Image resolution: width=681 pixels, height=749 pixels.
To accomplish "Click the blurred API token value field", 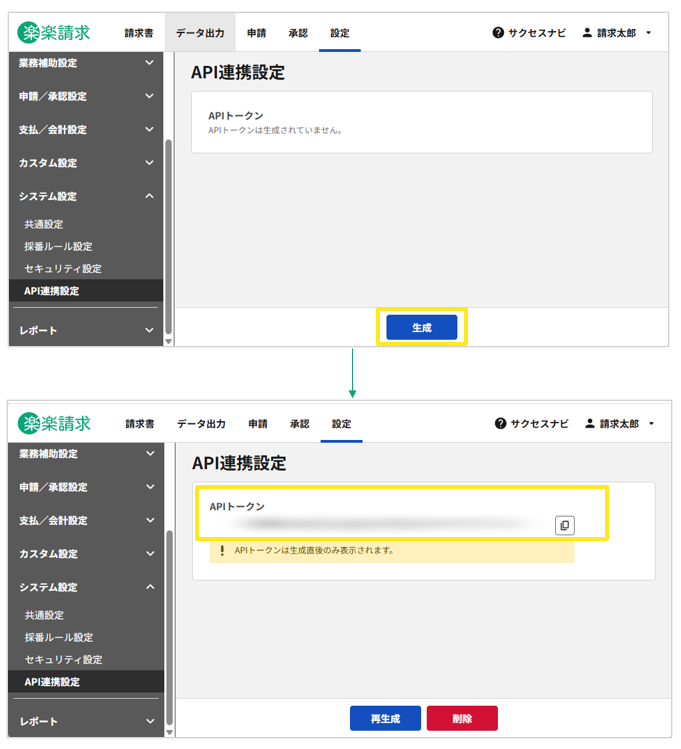I will 380,524.
